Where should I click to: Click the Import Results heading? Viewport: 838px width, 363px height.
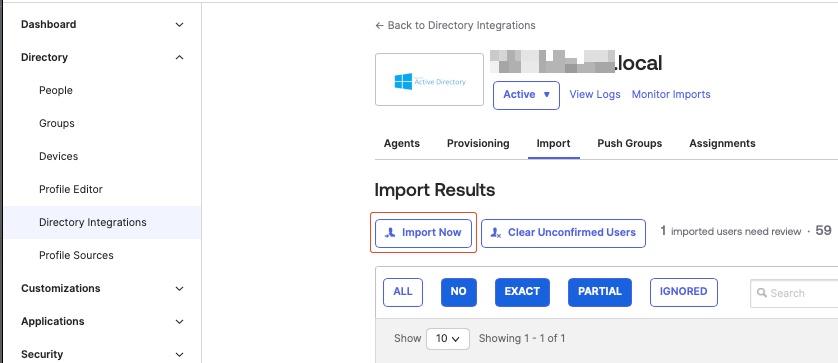(435, 190)
